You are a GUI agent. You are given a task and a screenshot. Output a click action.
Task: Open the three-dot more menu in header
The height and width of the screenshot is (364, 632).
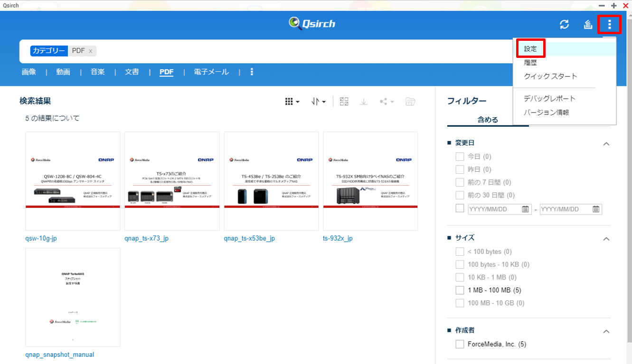[610, 24]
